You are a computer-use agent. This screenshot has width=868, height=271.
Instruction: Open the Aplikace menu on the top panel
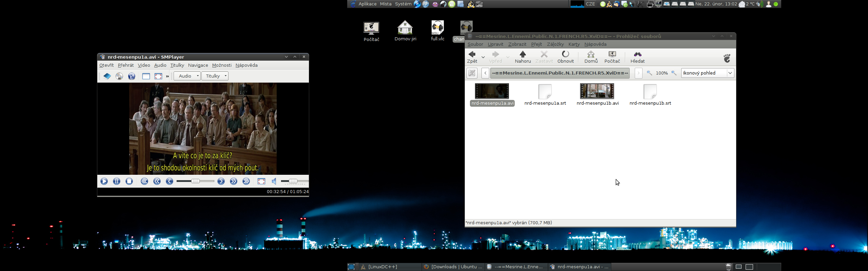368,4
